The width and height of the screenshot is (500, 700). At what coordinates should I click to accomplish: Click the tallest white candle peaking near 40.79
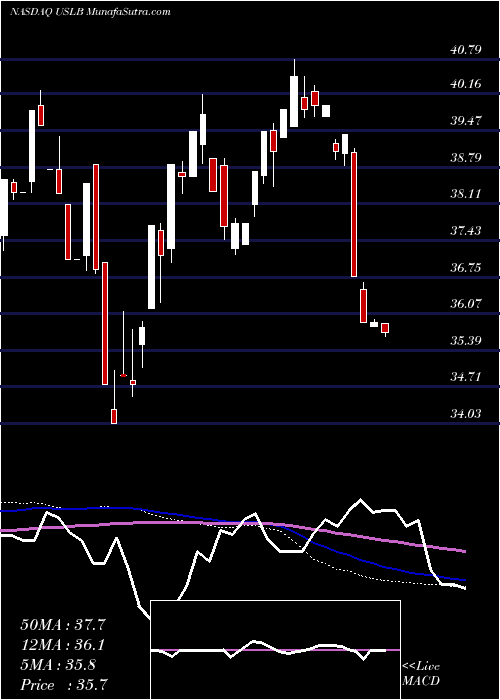pyautogui.click(x=294, y=101)
